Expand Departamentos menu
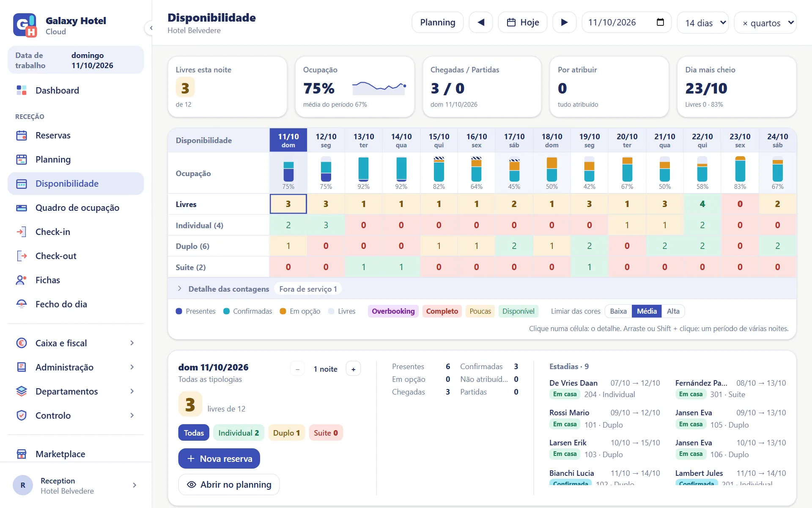The width and height of the screenshot is (812, 508). (x=76, y=392)
